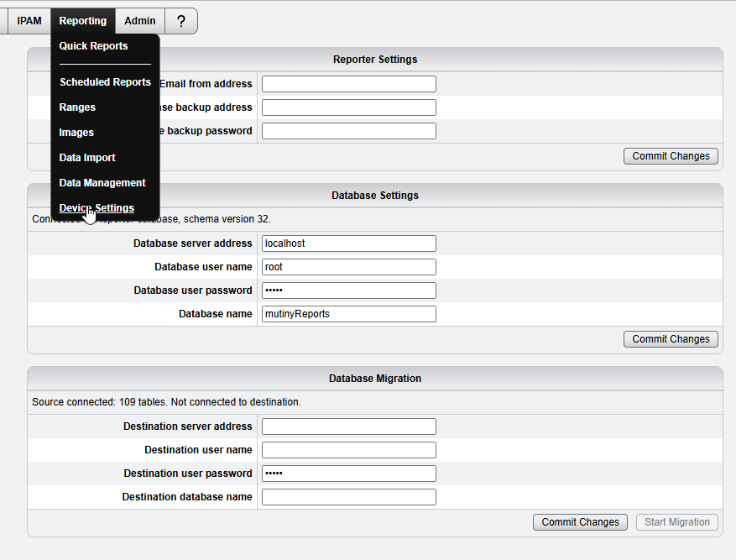The width and height of the screenshot is (736, 560).
Task: Select Images menu entry
Action: click(76, 133)
